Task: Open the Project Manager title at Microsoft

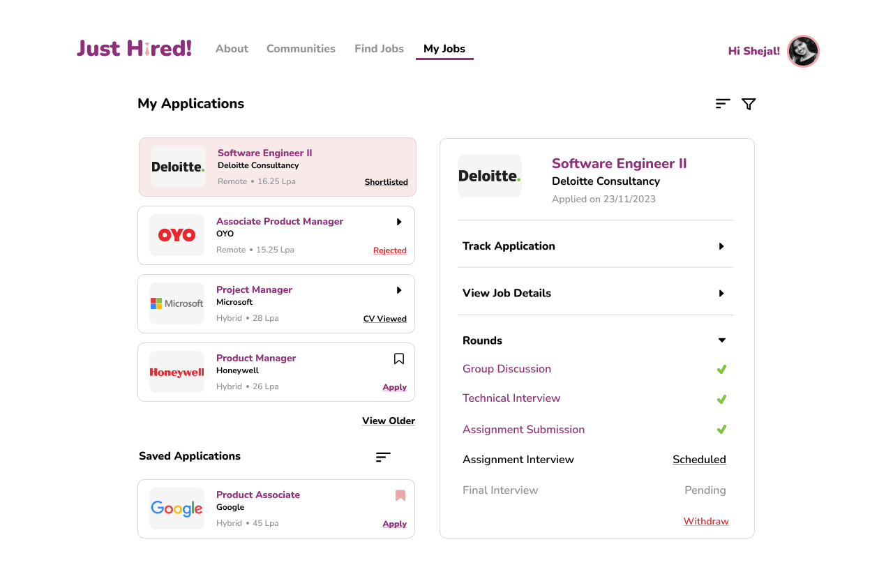Action: 254,289
